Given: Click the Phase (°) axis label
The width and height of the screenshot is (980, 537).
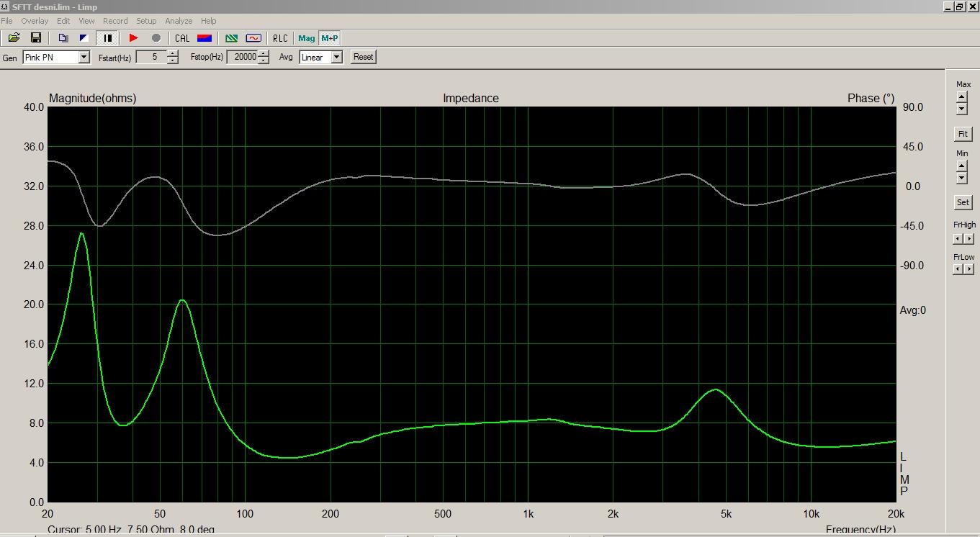Looking at the screenshot, I should 871,99.
